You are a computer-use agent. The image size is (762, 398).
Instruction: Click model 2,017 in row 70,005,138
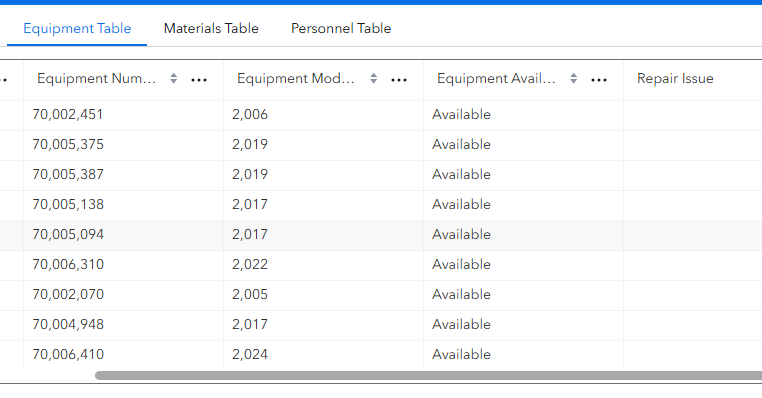click(324, 205)
